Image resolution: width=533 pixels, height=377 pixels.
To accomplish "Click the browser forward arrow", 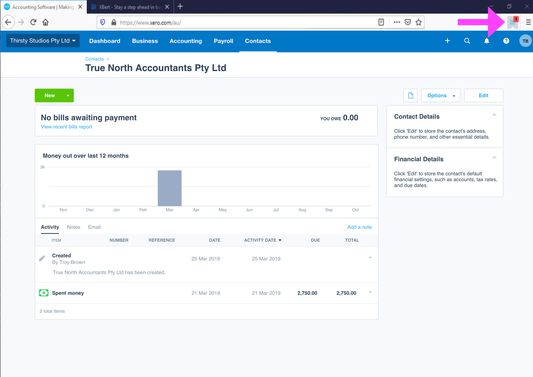I will coord(21,22).
